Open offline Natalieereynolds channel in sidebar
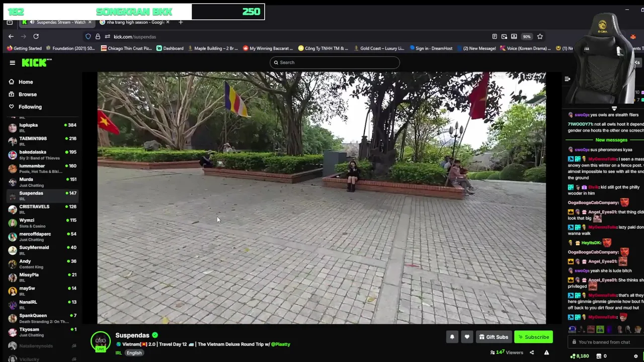Screen dimensions: 644x362 42,346
